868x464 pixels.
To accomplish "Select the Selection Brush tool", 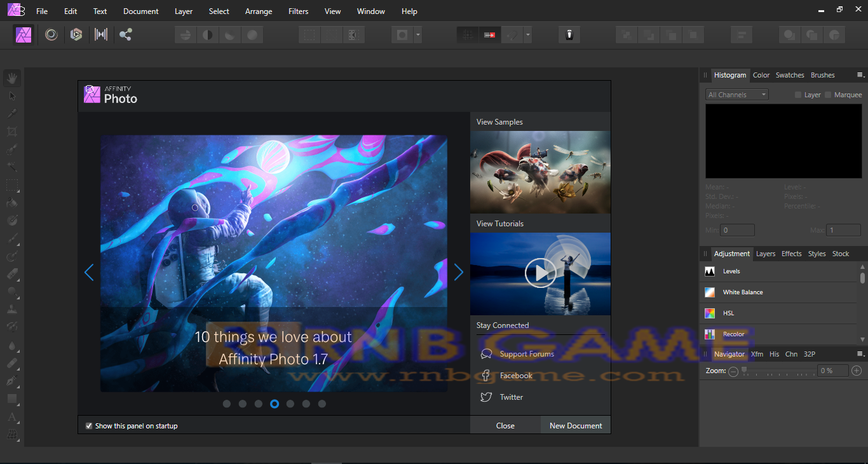I will tap(12, 149).
